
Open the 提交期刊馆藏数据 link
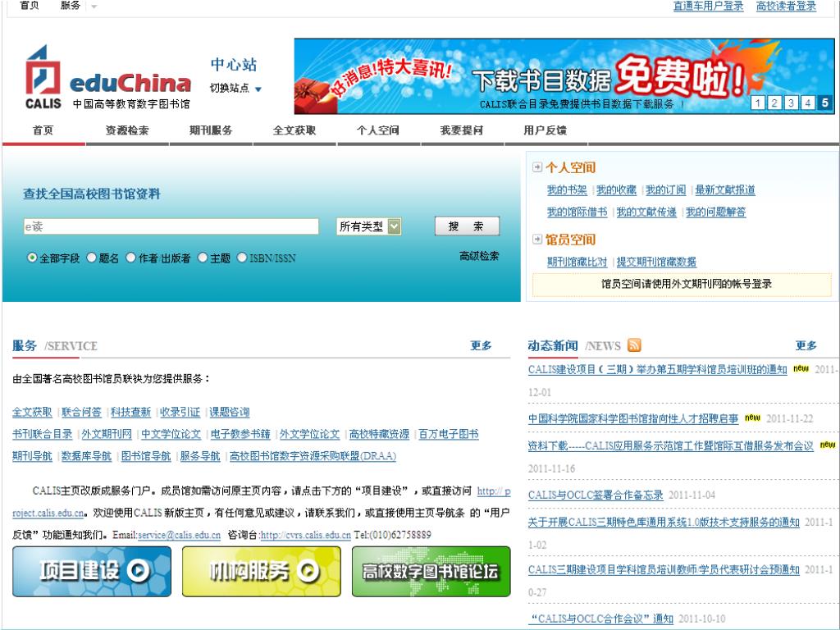point(656,262)
